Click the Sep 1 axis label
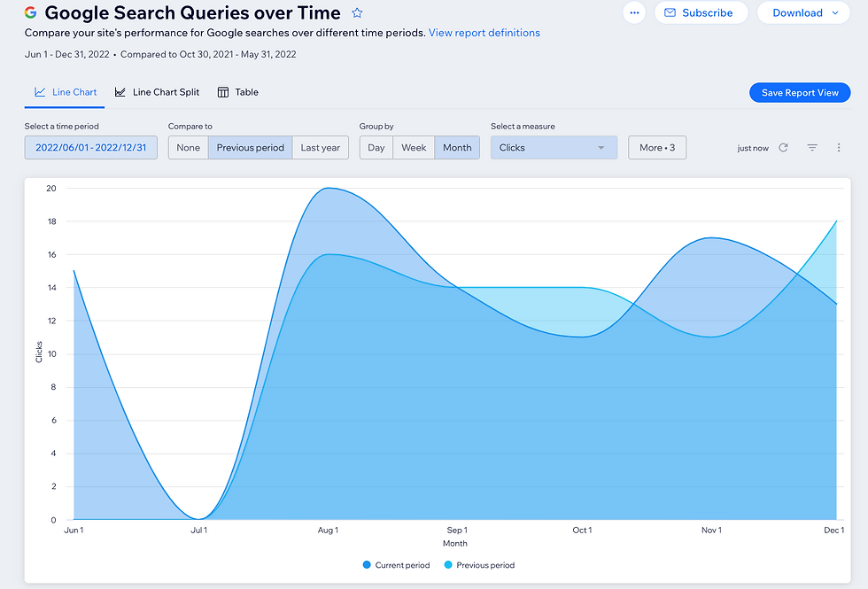Screen dimensions: 868x589 point(457,530)
